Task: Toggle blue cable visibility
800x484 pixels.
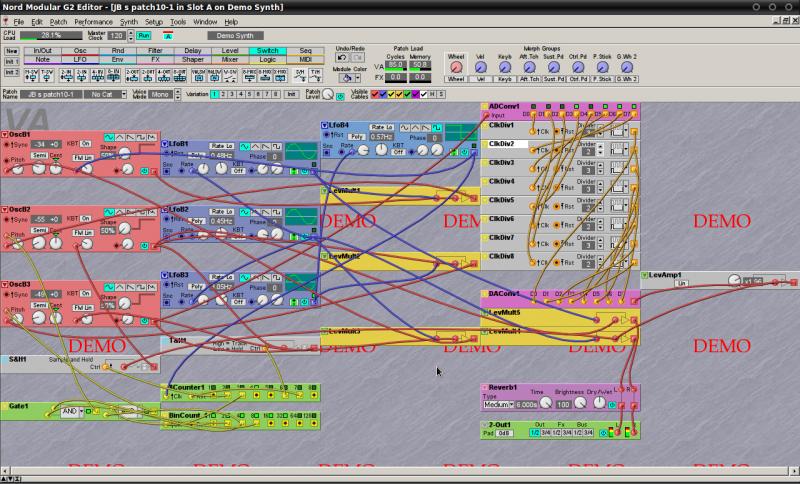Action: [383, 94]
